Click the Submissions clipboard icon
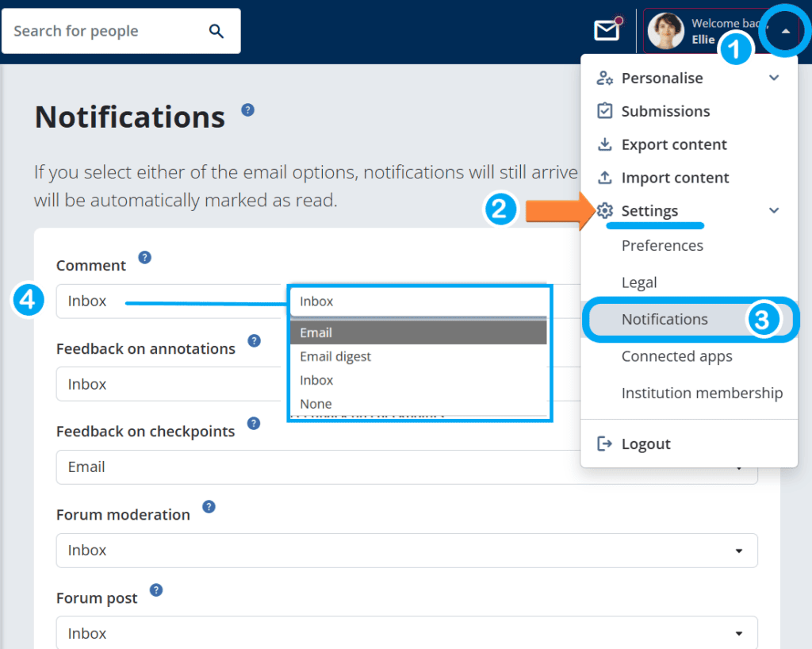The width and height of the screenshot is (812, 649). click(x=604, y=111)
